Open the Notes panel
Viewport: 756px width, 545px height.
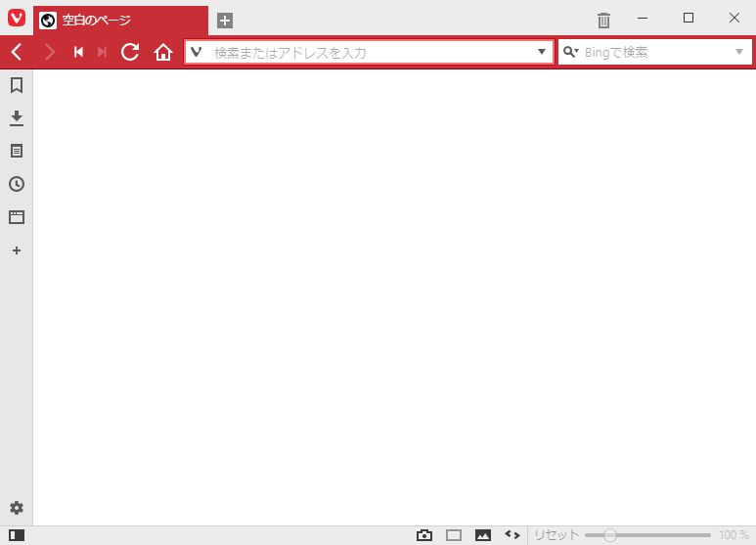tap(17, 151)
